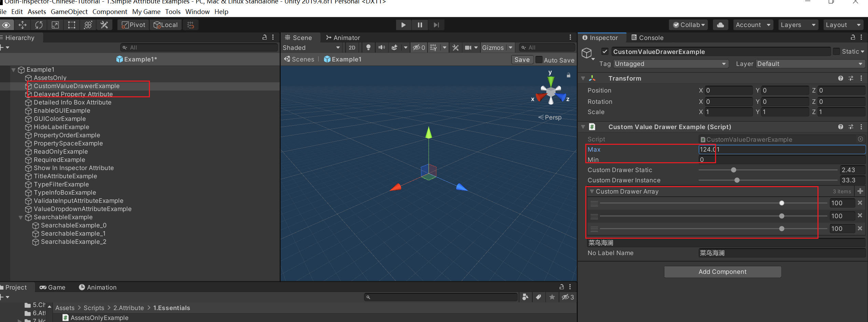This screenshot has width=868, height=322.
Task: Open scene component tools icon
Action: [455, 47]
